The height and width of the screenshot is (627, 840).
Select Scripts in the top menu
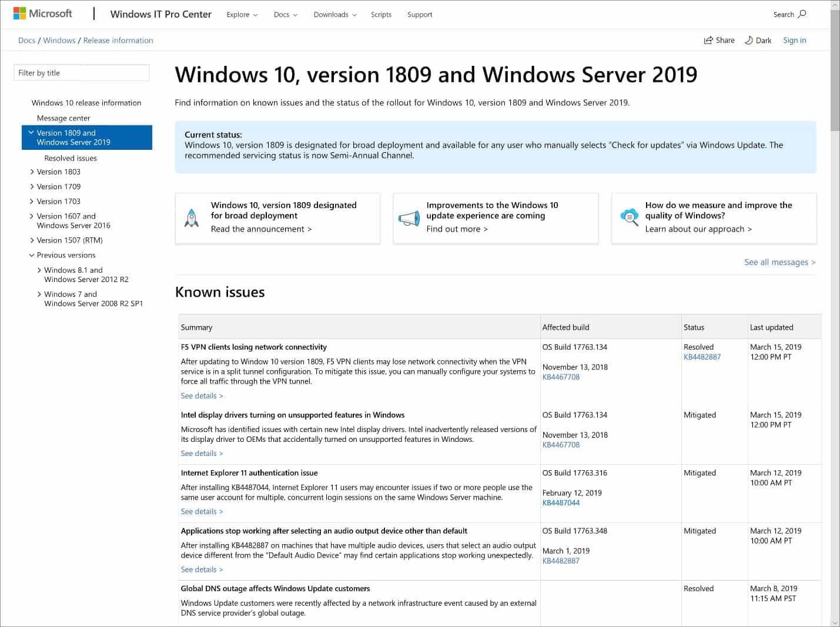[381, 14]
